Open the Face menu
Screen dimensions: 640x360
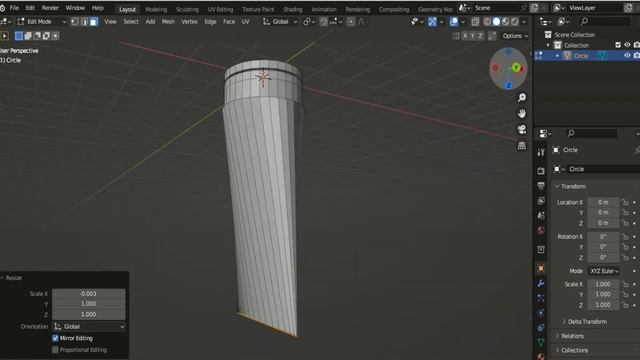click(229, 22)
